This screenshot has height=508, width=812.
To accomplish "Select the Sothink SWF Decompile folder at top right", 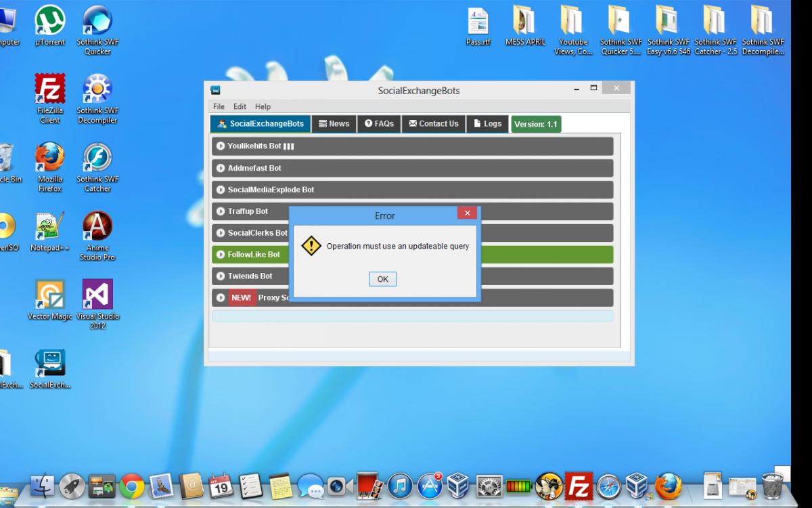I will [x=763, y=31].
